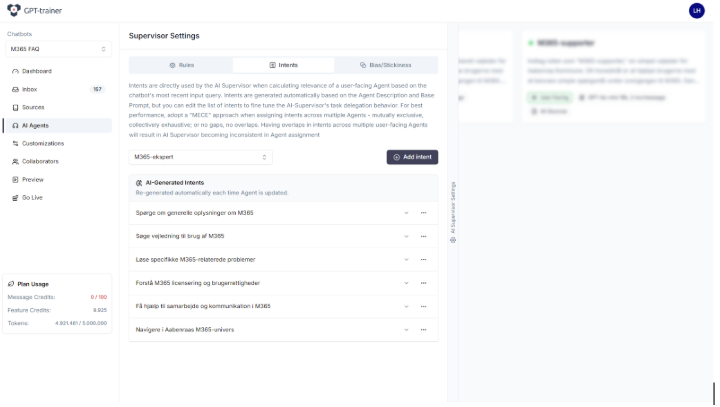Click the Inbox 157 unread badge
The height and width of the screenshot is (407, 720).
pos(97,89)
